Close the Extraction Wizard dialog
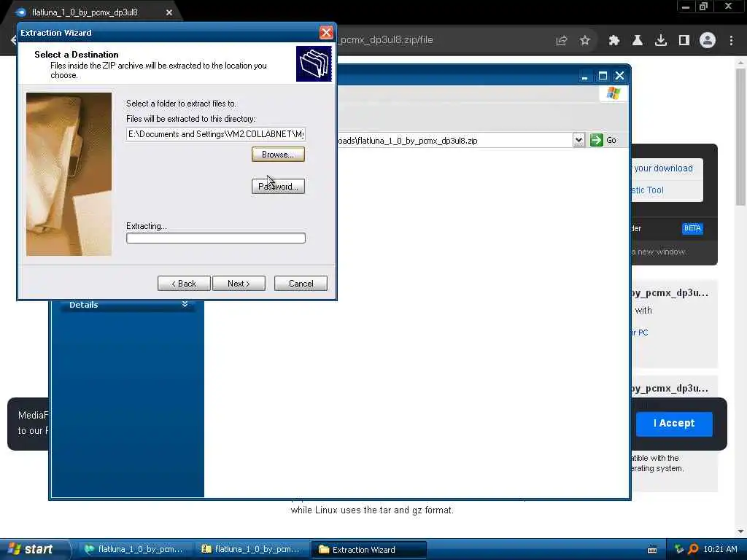747x560 pixels. click(x=326, y=32)
